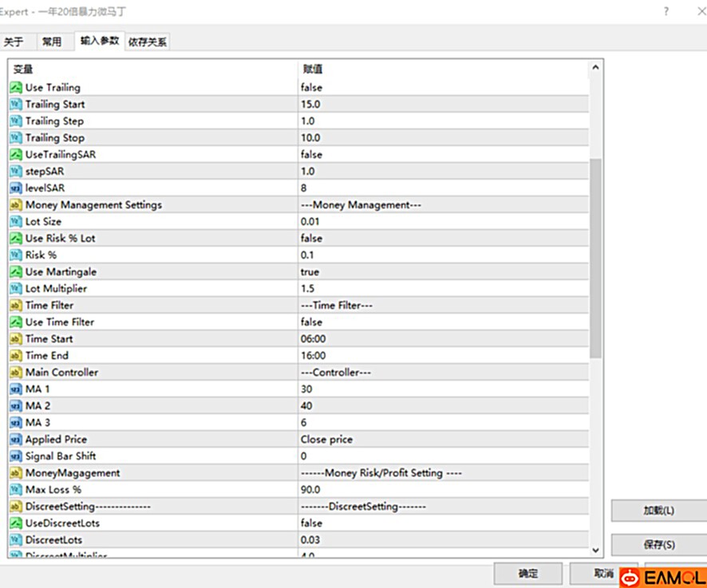Click the icon next to Trailing Start
Screen dimensions: 707x588
point(16,105)
